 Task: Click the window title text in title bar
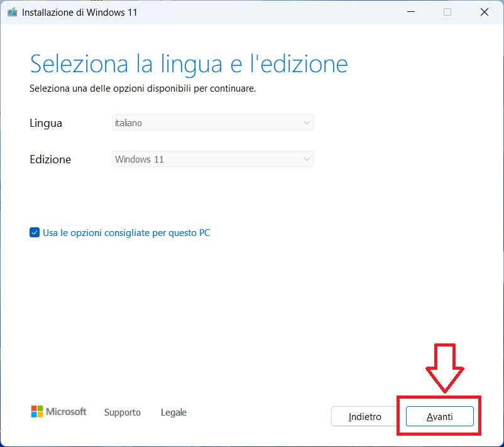80,12
